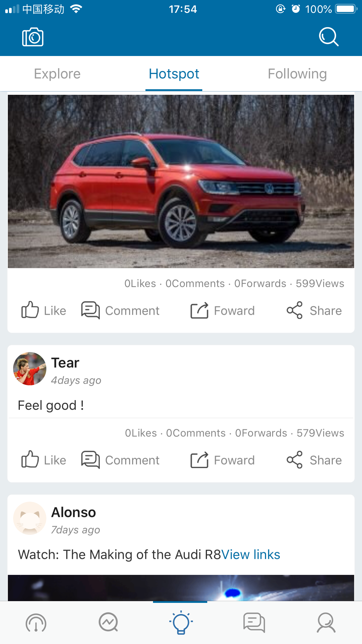362x644 pixels.
Task: Open Tear's profile avatar
Action: click(x=30, y=369)
